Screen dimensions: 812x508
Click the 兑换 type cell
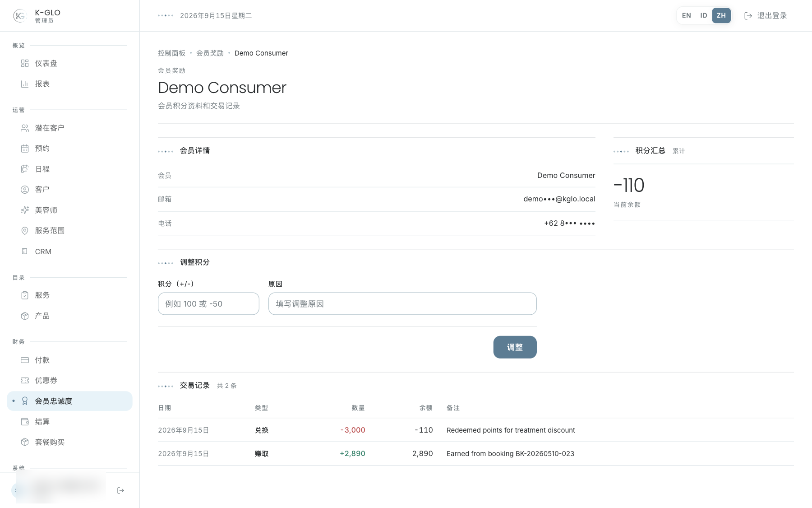262,430
